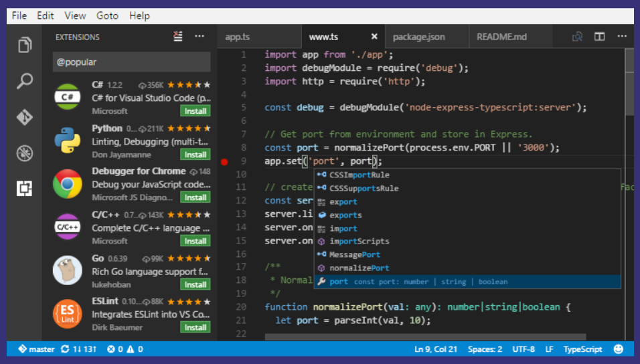The height and width of the screenshot is (364, 640).
Task: Click line number 20 in gutter
Action: [x=241, y=306]
